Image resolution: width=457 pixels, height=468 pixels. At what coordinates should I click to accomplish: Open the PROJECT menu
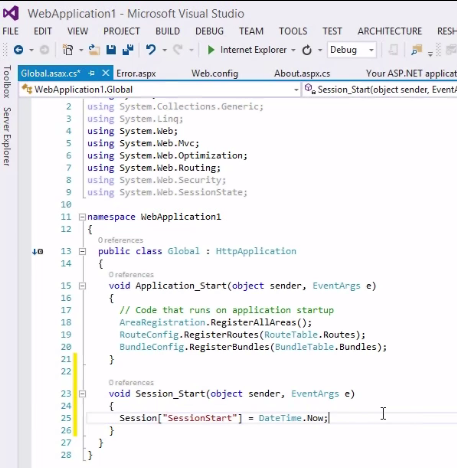[x=121, y=31]
